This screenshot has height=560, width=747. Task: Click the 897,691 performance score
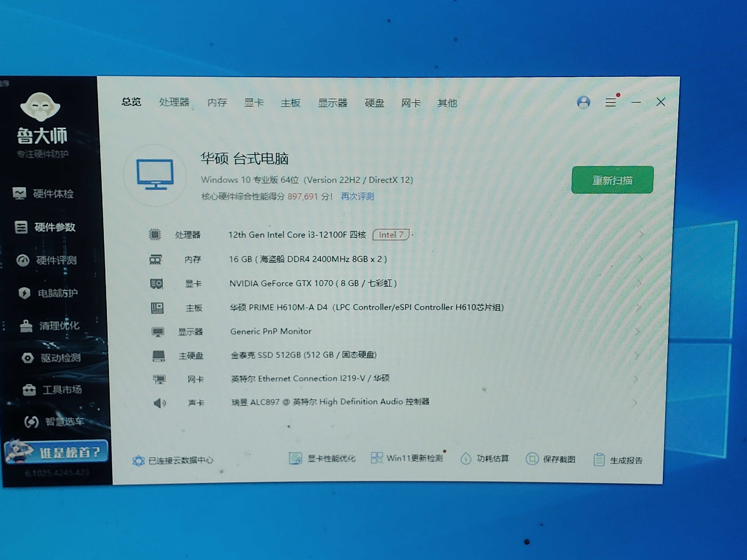pyautogui.click(x=303, y=196)
